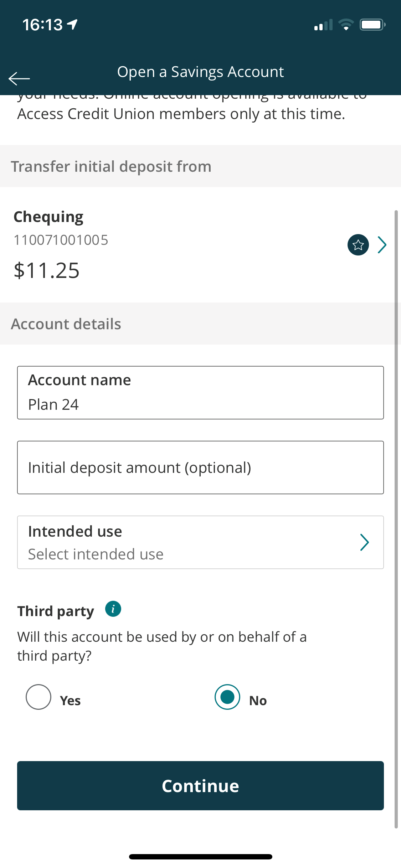The width and height of the screenshot is (401, 868).
Task: Tap the Continue button
Action: [x=200, y=786]
